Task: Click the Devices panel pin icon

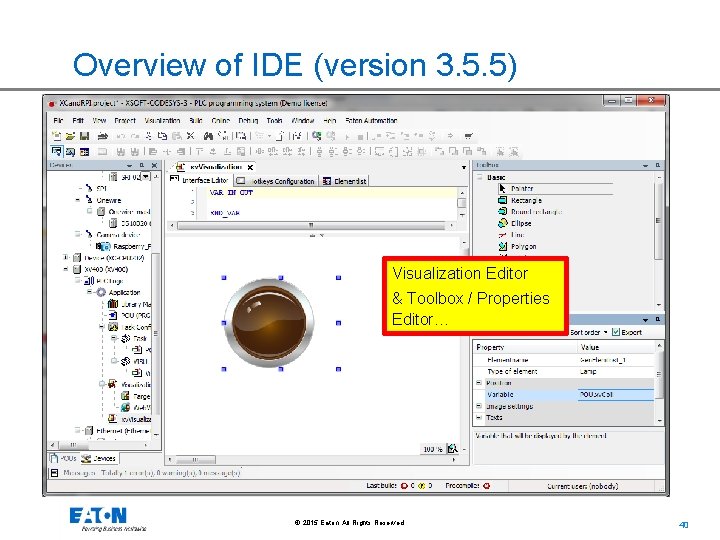Action: click(x=142, y=165)
